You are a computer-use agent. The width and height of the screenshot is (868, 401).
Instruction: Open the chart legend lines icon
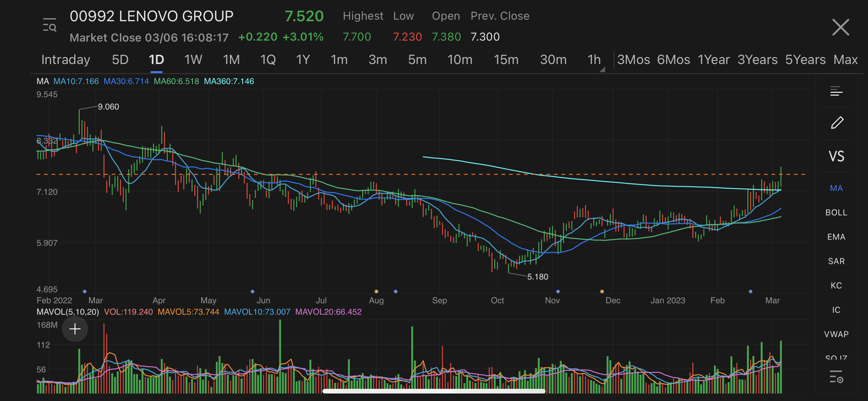[836, 91]
